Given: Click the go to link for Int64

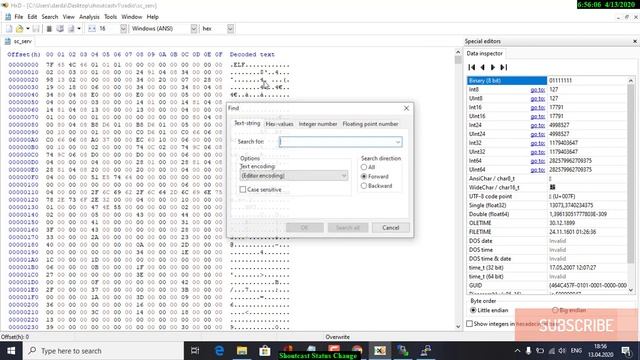Looking at the screenshot, I should (538, 161).
